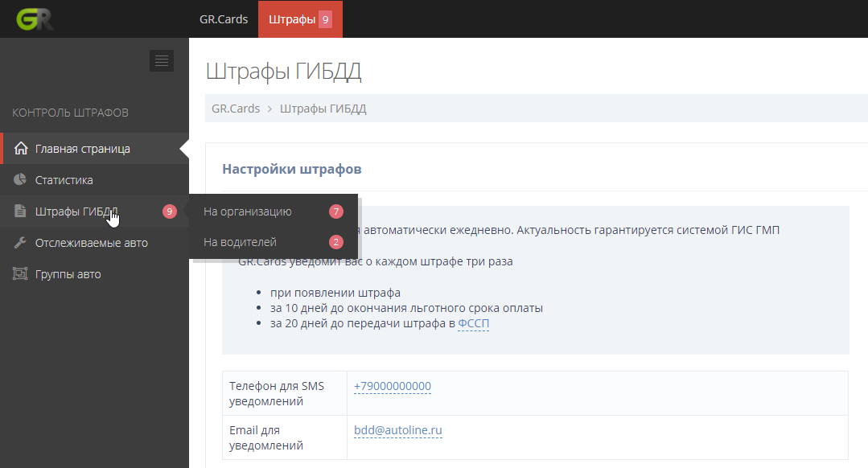Screen dimensions: 868x468
Task: Select На водителей submenu item
Action: (240, 242)
